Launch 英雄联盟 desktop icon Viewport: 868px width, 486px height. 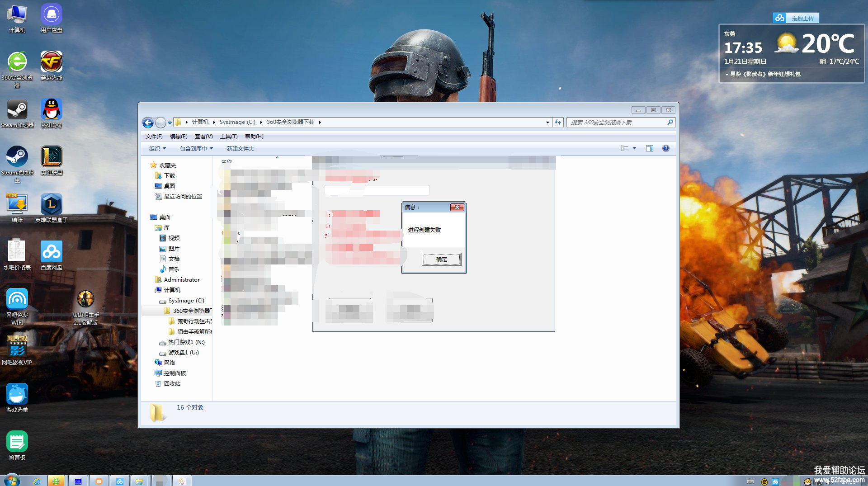click(x=52, y=161)
